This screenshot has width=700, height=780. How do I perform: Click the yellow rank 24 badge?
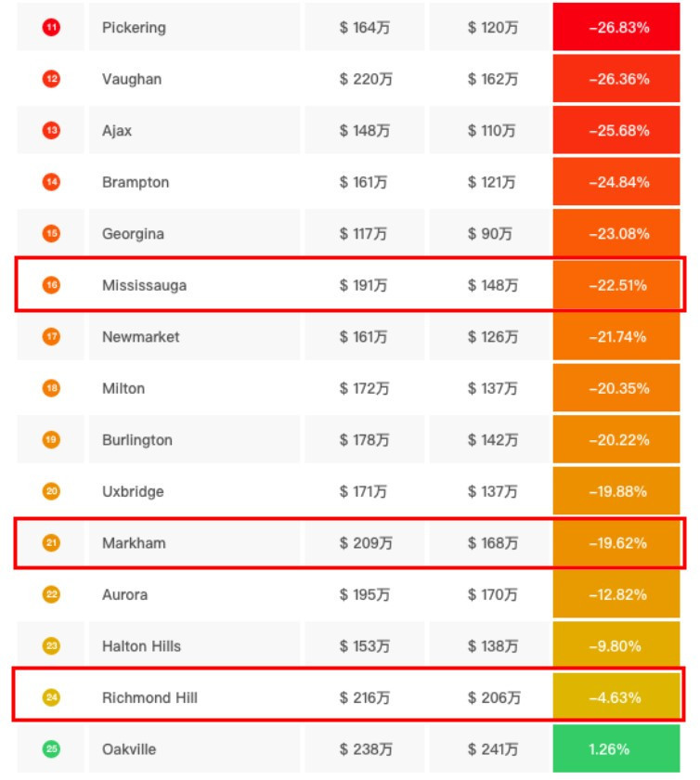(x=51, y=697)
